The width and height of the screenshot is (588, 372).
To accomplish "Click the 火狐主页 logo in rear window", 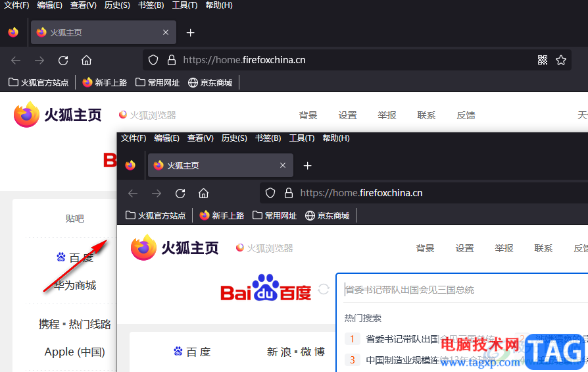I will click(58, 115).
